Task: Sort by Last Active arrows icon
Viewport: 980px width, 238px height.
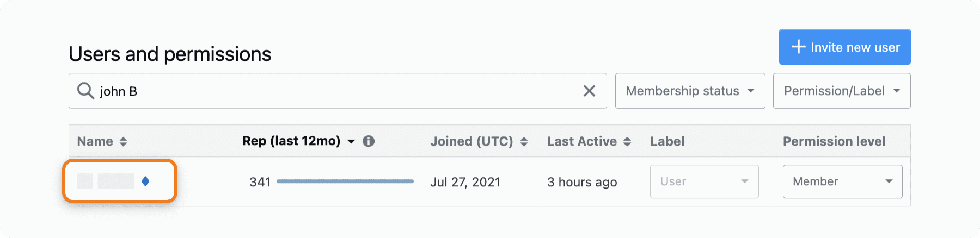Action: (627, 141)
